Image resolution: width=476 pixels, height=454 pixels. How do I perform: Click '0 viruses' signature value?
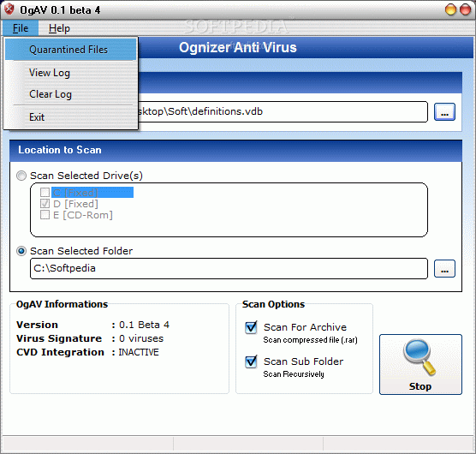(141, 338)
